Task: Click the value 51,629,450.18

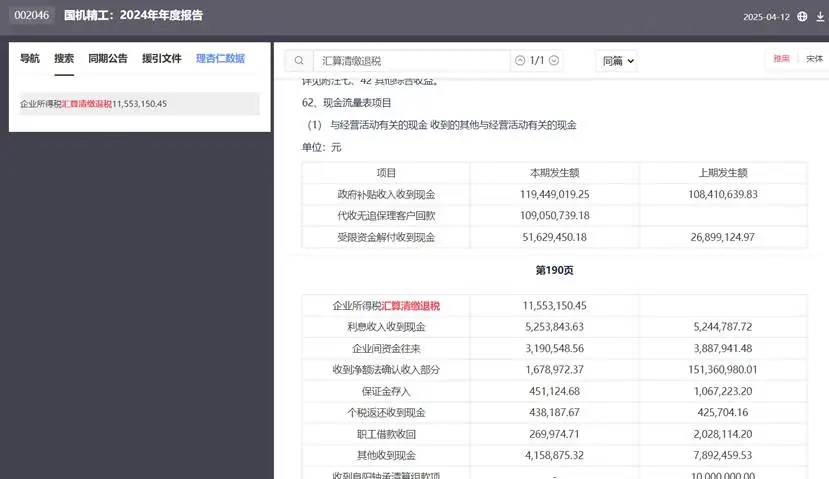Action: pyautogui.click(x=555, y=237)
